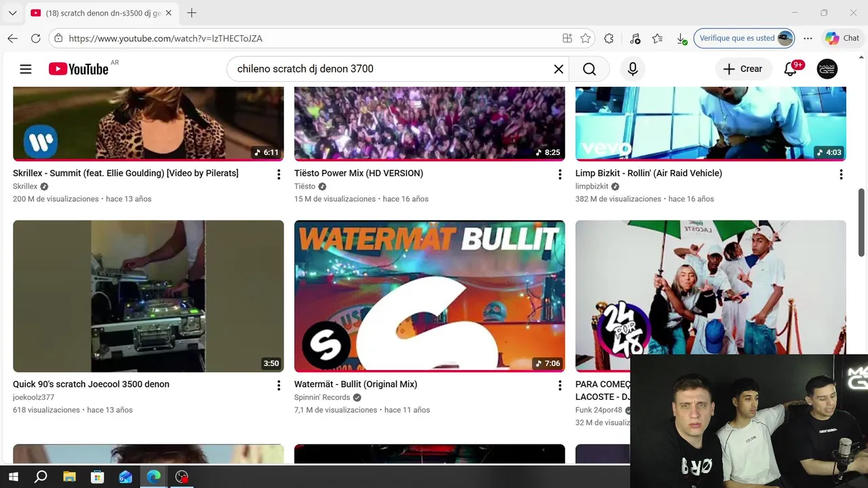Image resolution: width=868 pixels, height=488 pixels.
Task: Go to the YouTube home logo
Action: tap(79, 69)
